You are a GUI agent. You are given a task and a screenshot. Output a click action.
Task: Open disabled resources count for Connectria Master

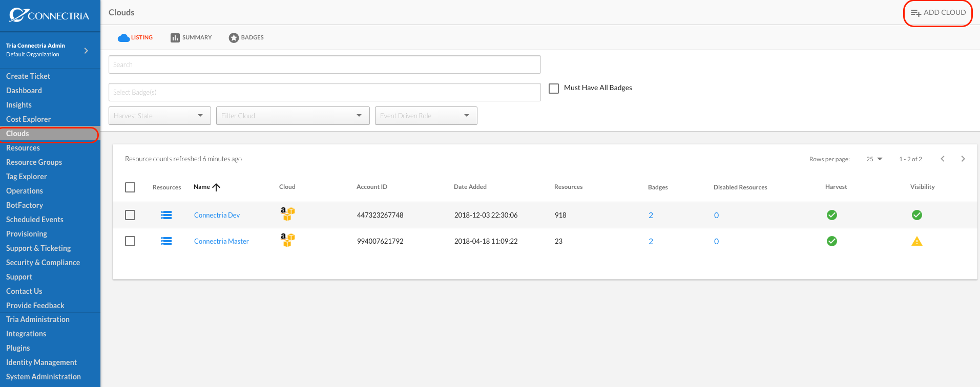716,241
